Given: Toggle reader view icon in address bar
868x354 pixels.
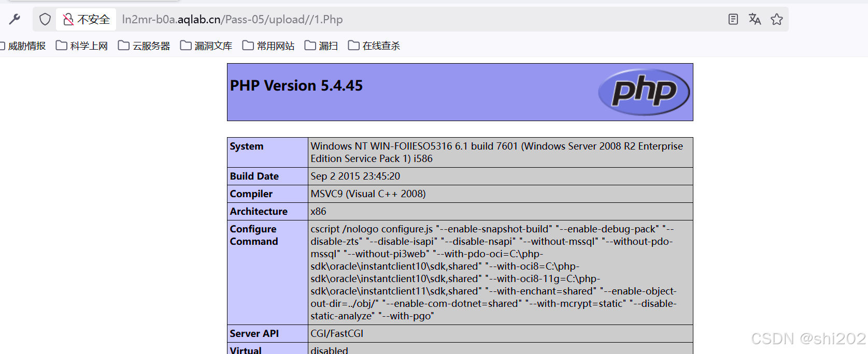Looking at the screenshot, I should point(733,20).
